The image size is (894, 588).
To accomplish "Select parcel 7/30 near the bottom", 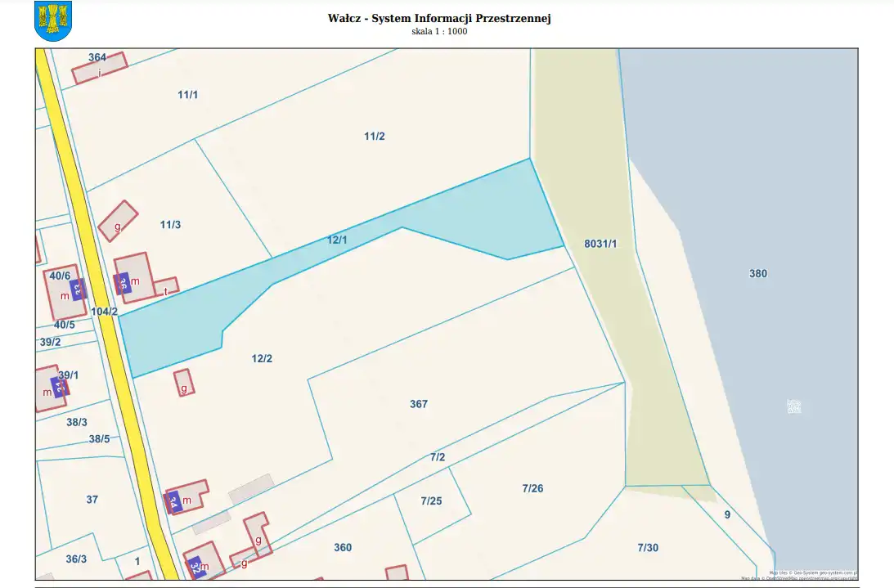I will tap(647, 547).
